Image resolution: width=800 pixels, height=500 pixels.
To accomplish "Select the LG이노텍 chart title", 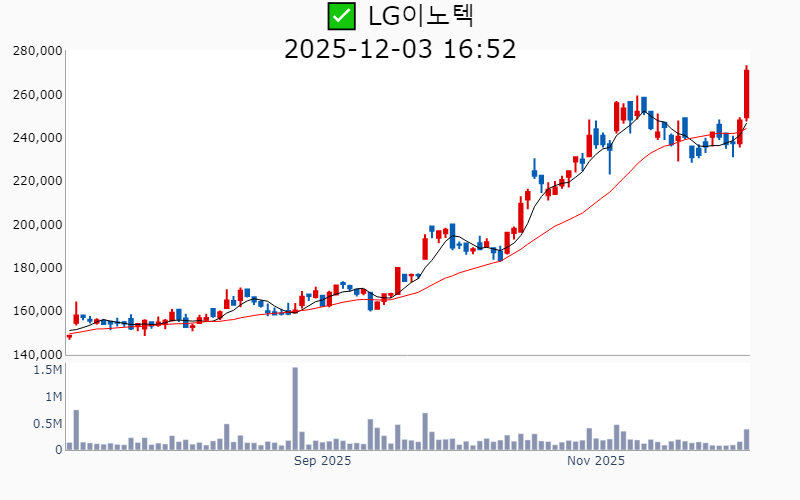I will tap(418, 16).
